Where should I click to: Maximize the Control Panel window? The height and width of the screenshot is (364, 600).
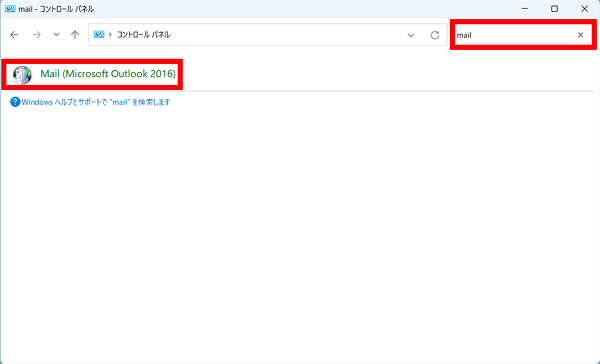pyautogui.click(x=554, y=9)
